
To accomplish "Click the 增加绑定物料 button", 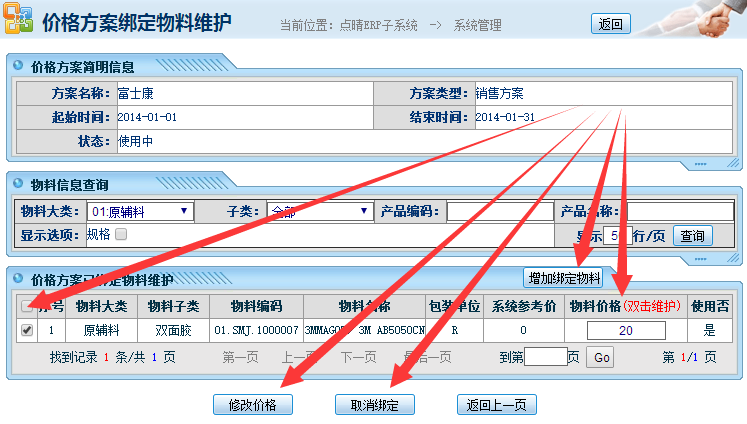I will click(564, 277).
